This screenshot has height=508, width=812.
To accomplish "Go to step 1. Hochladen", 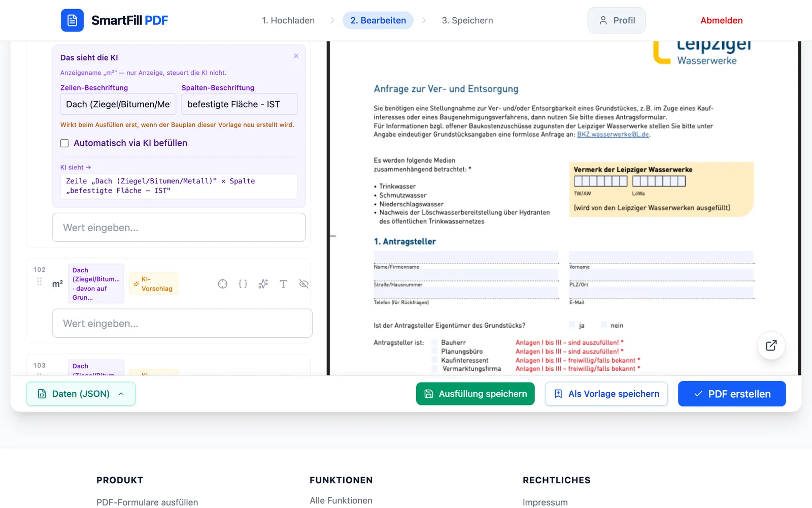I will pos(288,20).
